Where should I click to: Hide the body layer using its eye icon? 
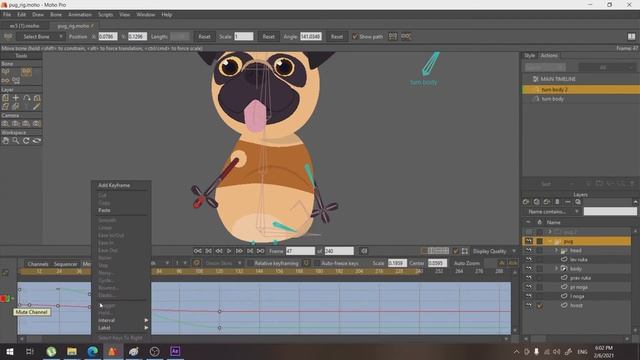coord(529,269)
